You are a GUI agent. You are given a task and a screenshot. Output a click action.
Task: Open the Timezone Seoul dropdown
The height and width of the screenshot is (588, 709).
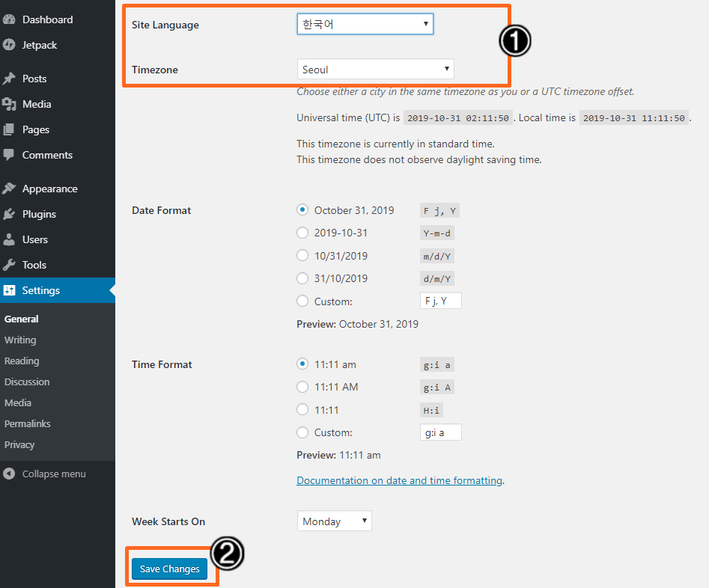pyautogui.click(x=375, y=69)
